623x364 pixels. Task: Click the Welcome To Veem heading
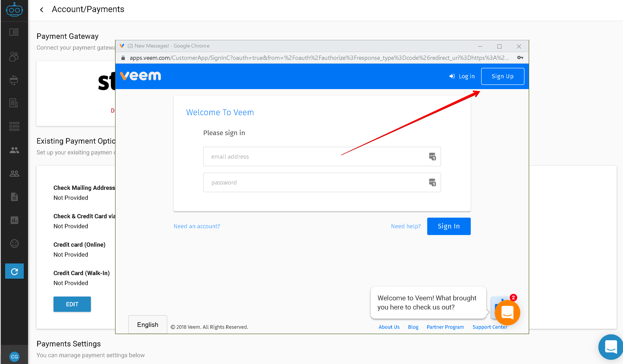click(220, 112)
